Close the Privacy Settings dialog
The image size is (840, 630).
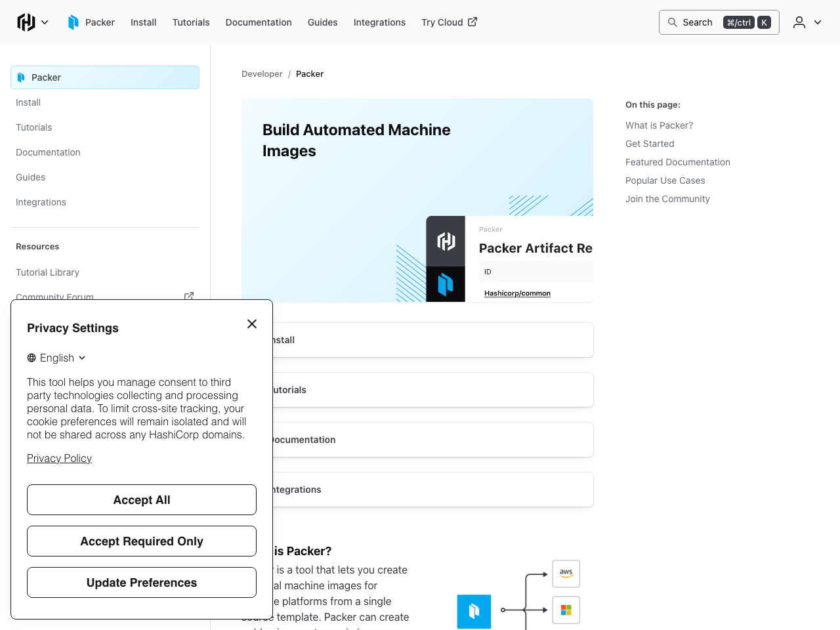coord(252,324)
